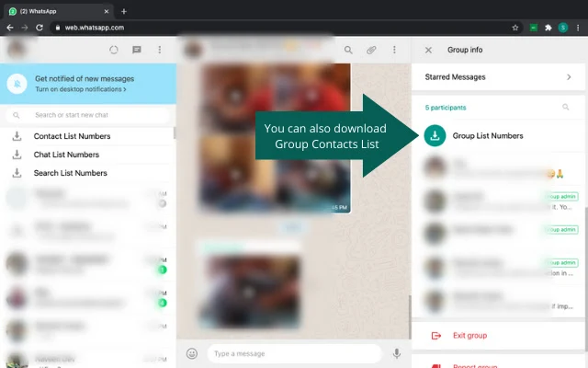Open the left panel three-dot menu
Viewport: 588px width, 368px height.
159,50
